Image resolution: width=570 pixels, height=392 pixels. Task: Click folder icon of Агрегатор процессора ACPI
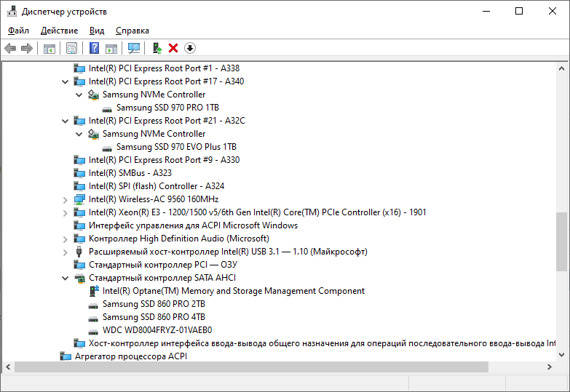coord(66,356)
